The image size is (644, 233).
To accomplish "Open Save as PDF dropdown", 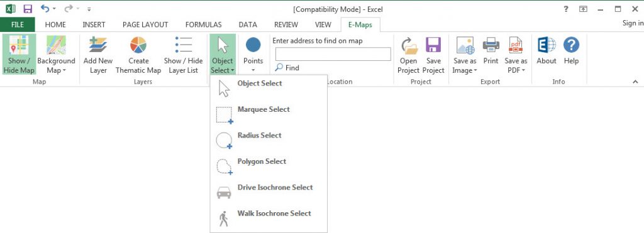I will coord(516,55).
